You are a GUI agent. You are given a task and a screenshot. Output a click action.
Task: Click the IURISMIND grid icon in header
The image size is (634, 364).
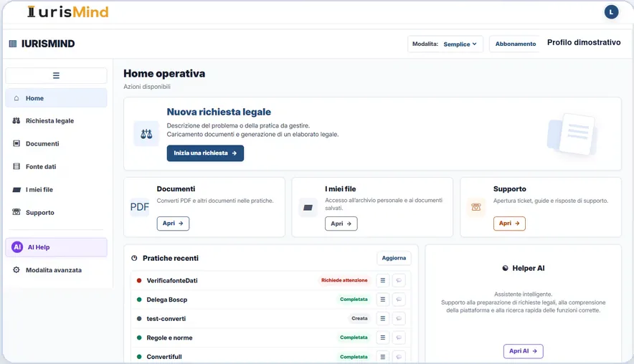(x=12, y=44)
